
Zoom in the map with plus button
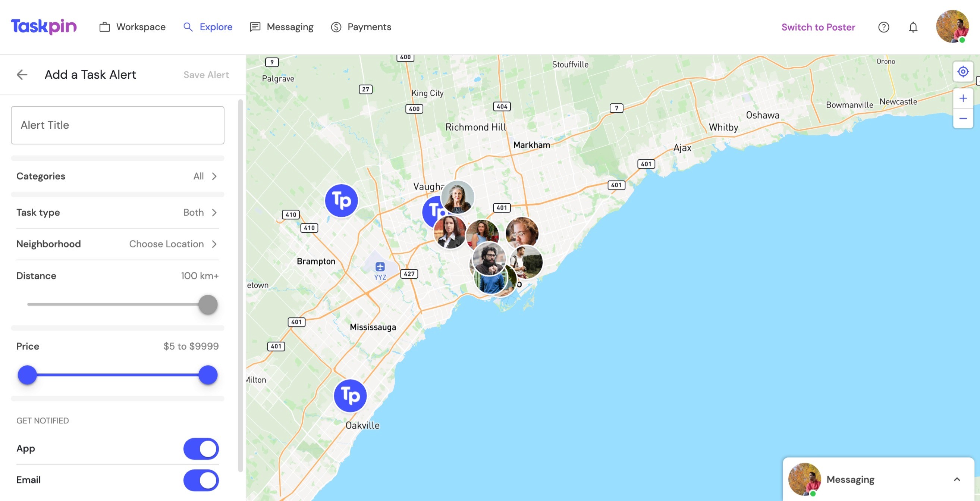(962, 98)
